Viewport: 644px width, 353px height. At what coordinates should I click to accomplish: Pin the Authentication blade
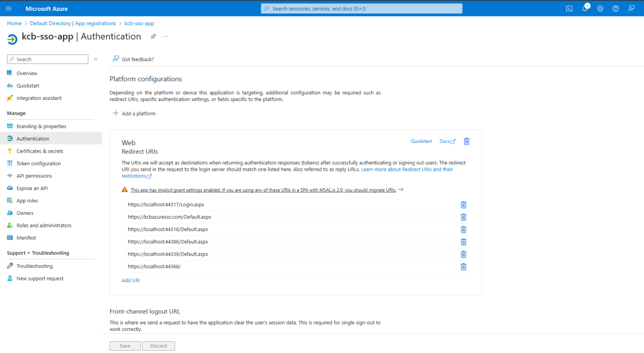pyautogui.click(x=153, y=37)
